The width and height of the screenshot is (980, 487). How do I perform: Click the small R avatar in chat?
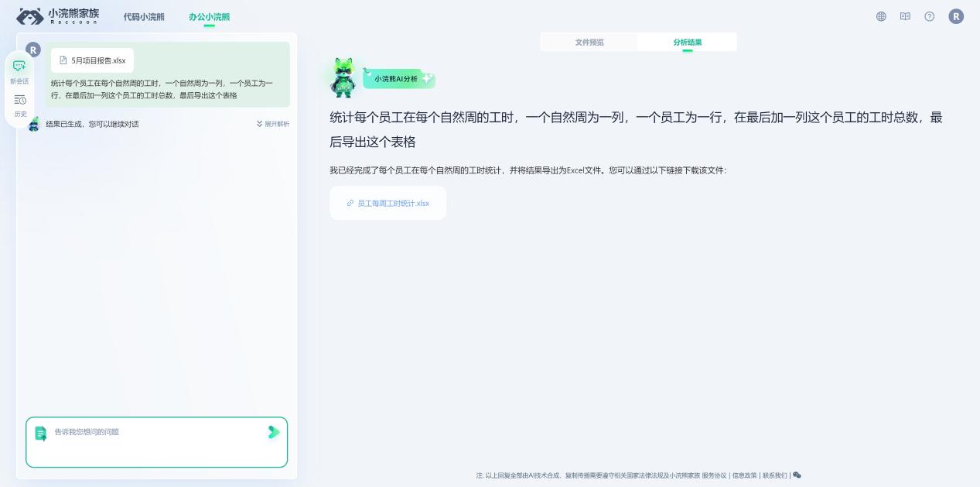coord(33,50)
